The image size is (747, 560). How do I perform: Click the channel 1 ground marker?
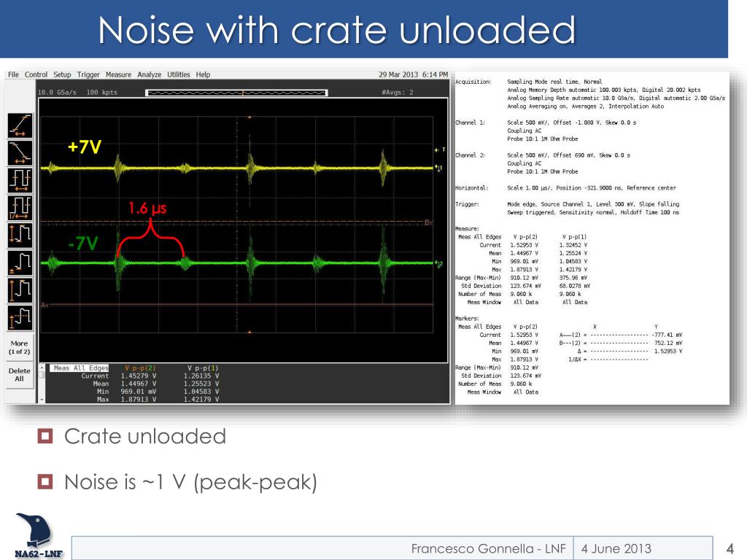tap(438, 168)
